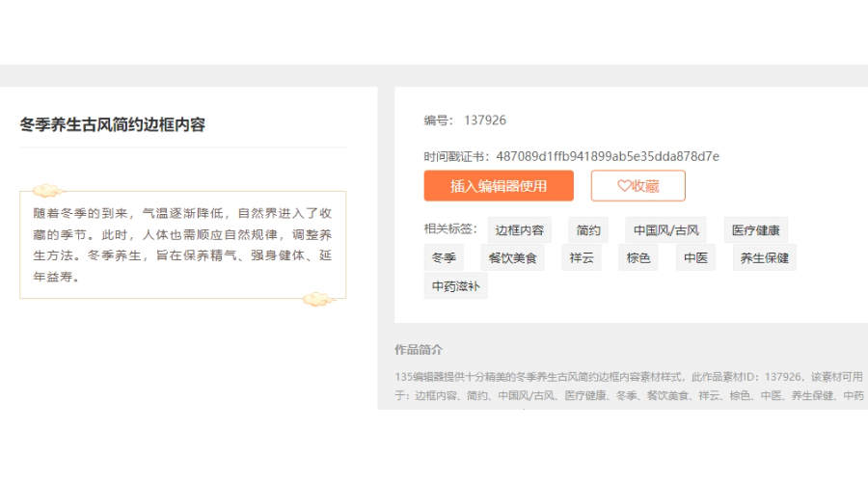Open the 医疗健康 tag
Image resolution: width=868 pixels, height=482 pixels.
pyautogui.click(x=755, y=229)
